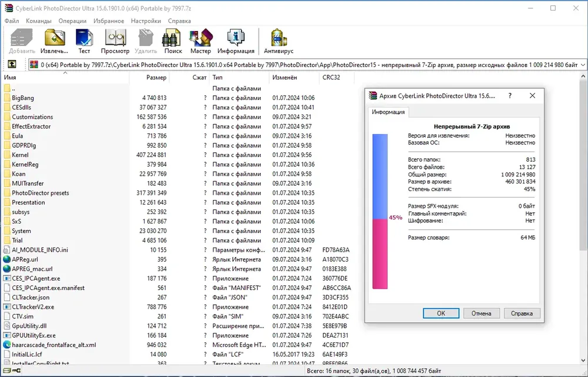Run the Антивирус scan icon
588x377 pixels.
[279, 40]
